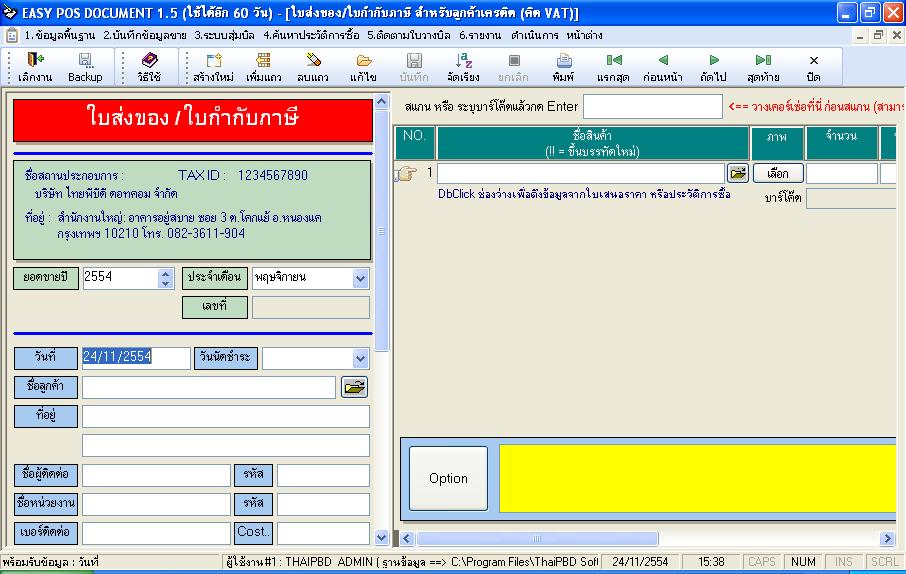
Task: Delete a row with ลบแถว icon
Action: click(x=313, y=67)
